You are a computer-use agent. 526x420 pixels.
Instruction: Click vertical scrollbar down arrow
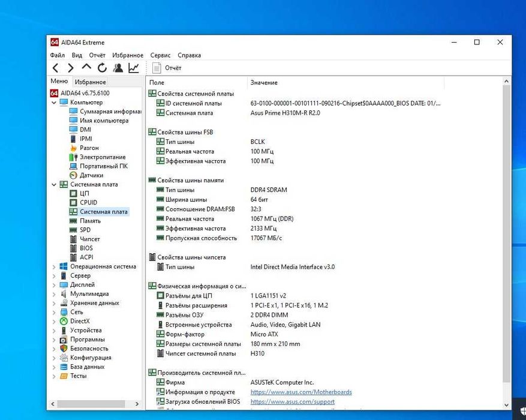click(x=507, y=405)
